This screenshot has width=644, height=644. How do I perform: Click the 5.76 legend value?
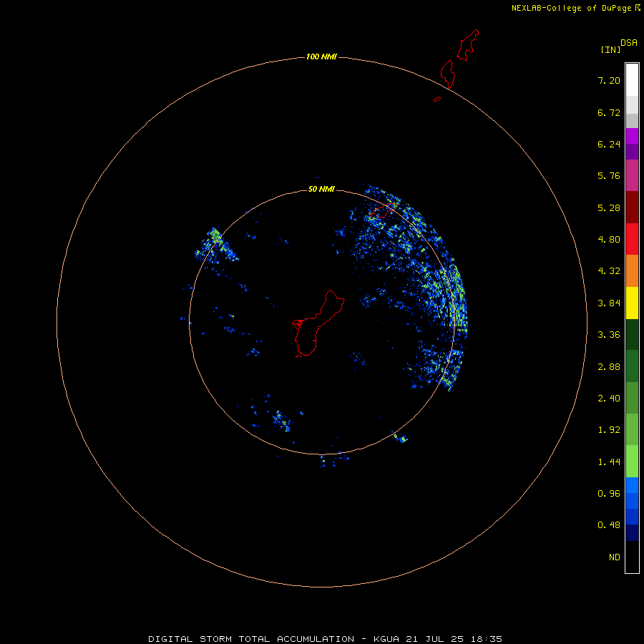609,176
